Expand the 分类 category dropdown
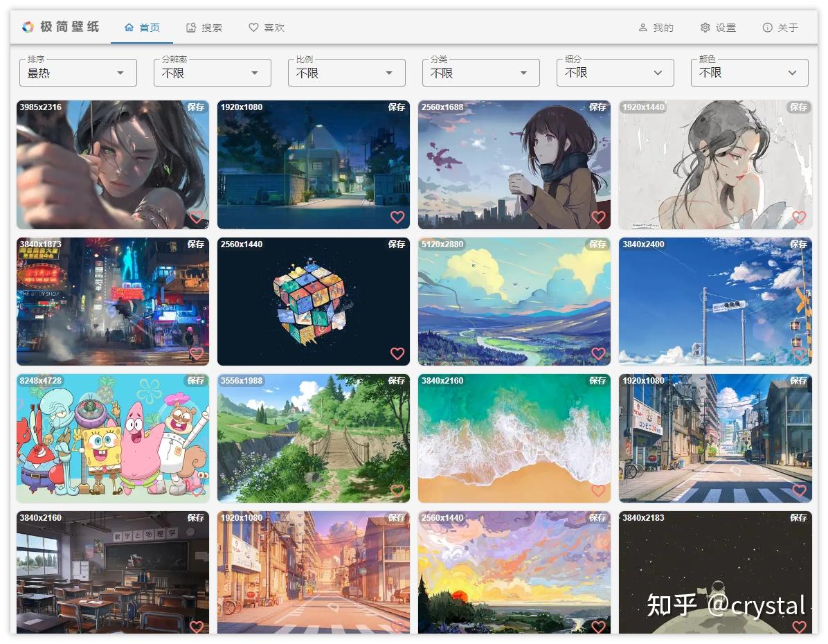The width and height of the screenshot is (828, 644). [481, 73]
